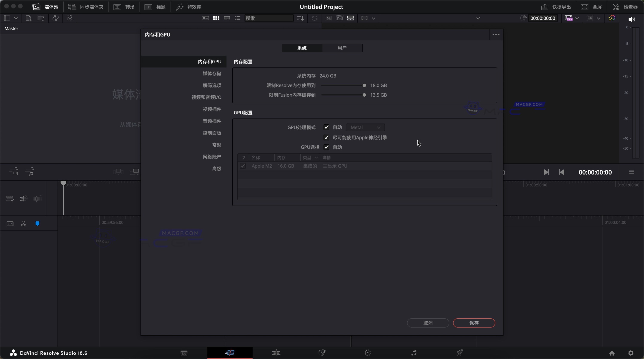Toggle 尽可能使用Apple神经引擎 checkbox
This screenshot has width=644, height=359.
(327, 137)
